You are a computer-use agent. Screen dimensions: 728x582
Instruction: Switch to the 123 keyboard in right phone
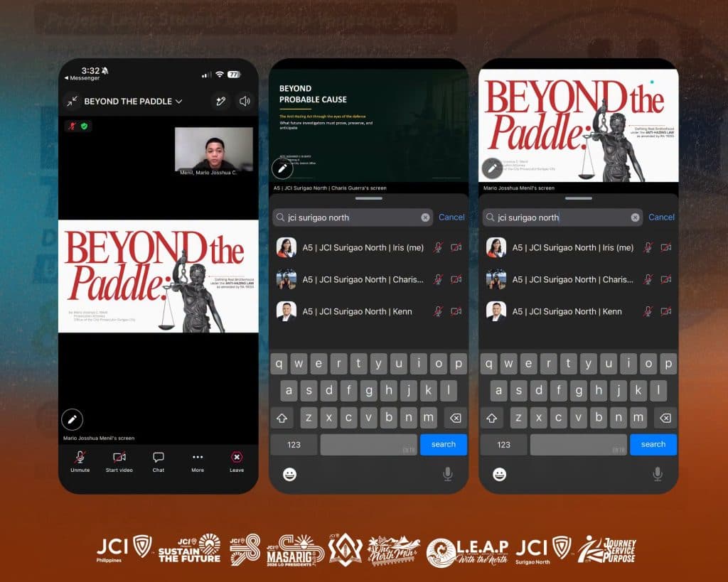pos(504,445)
